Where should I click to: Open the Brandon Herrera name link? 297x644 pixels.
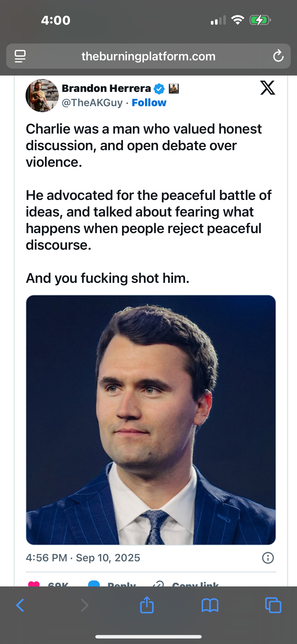(106, 88)
